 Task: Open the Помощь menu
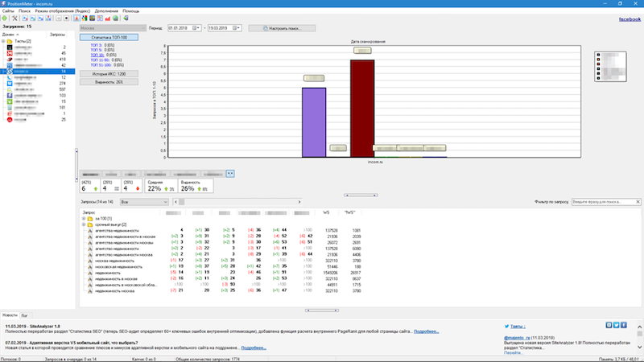pos(131,11)
